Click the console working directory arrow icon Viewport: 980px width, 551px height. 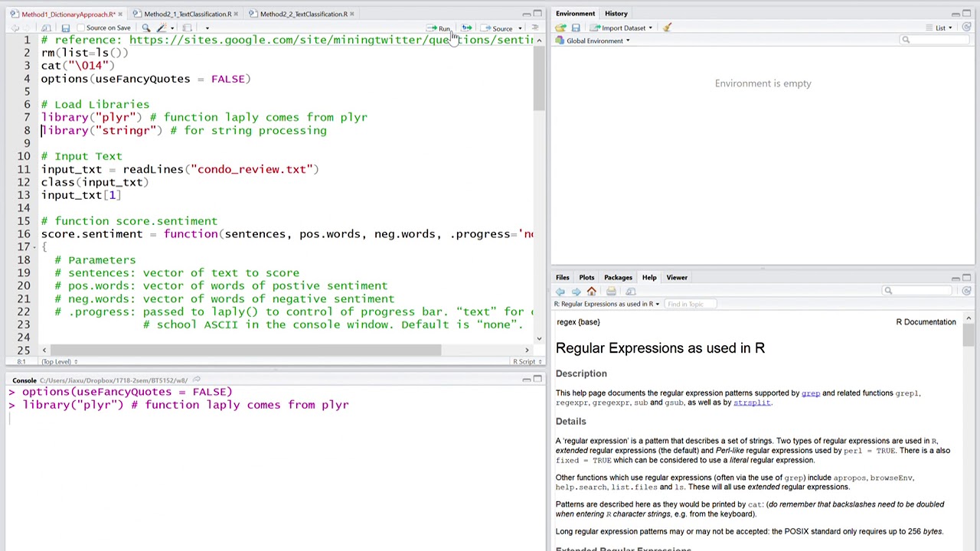(x=197, y=380)
